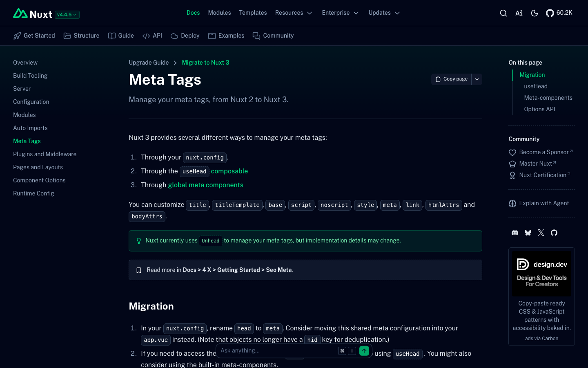This screenshot has height=368, width=588.
Task: Select the Examples tab
Action: (x=226, y=36)
